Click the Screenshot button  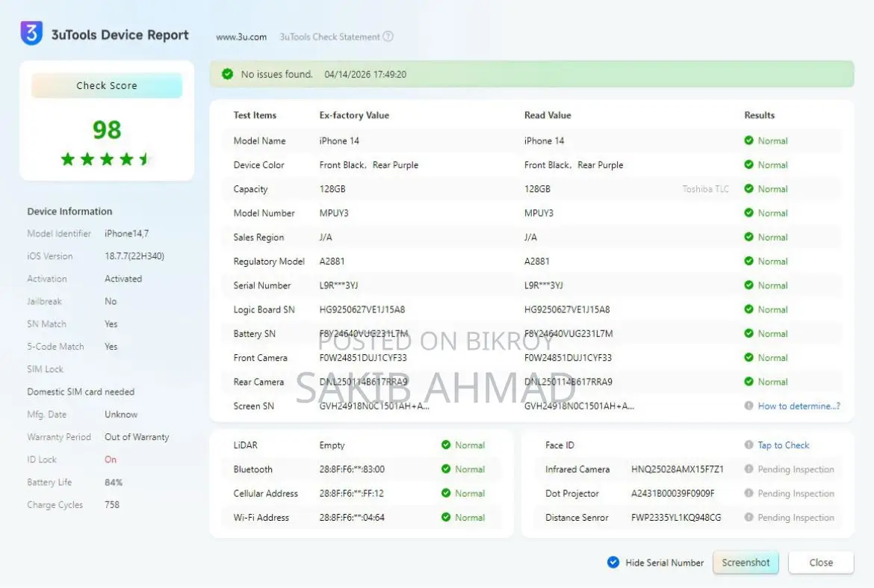click(x=746, y=563)
